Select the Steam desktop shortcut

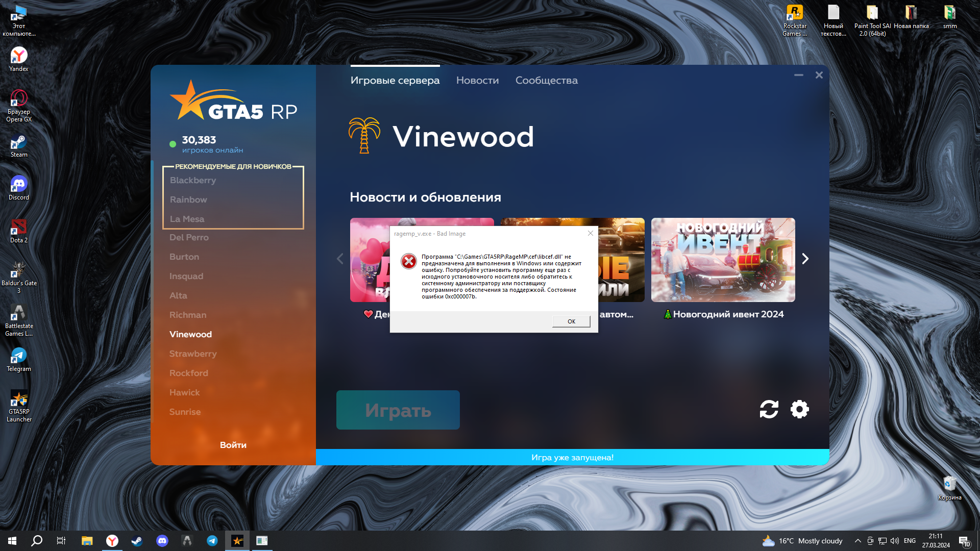click(x=19, y=146)
